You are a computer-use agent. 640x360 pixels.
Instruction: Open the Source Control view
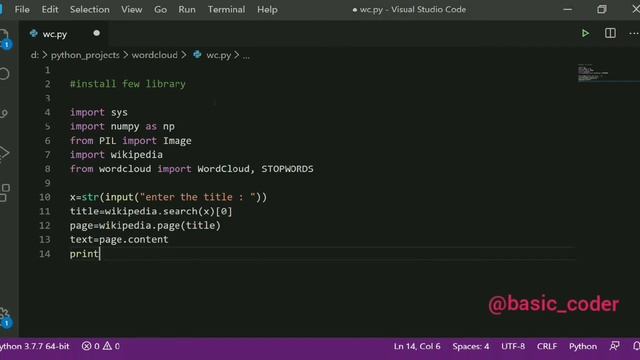[x=4, y=113]
